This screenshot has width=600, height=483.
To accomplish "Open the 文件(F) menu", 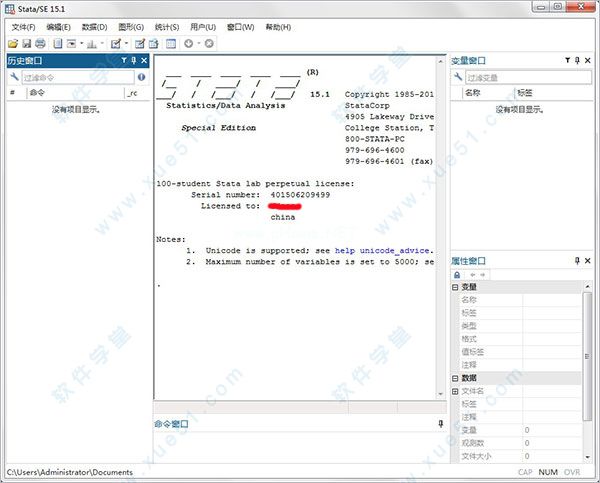I will pyautogui.click(x=23, y=27).
